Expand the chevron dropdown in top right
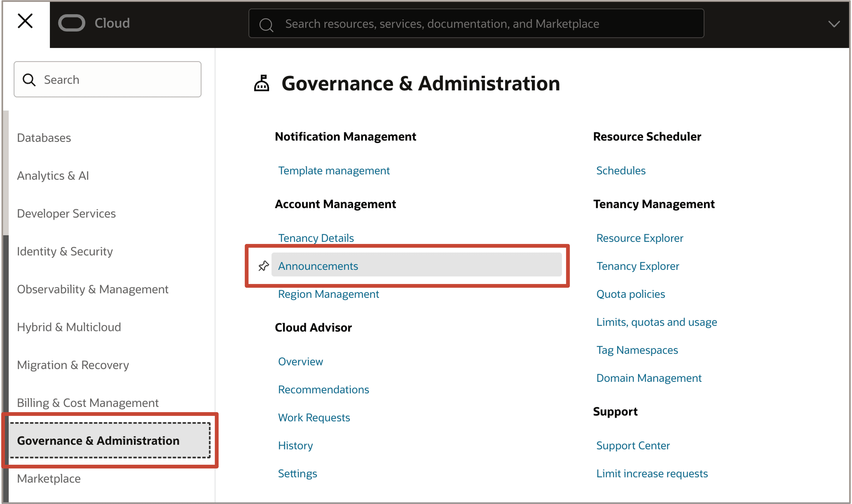The image size is (852, 504). click(x=834, y=24)
